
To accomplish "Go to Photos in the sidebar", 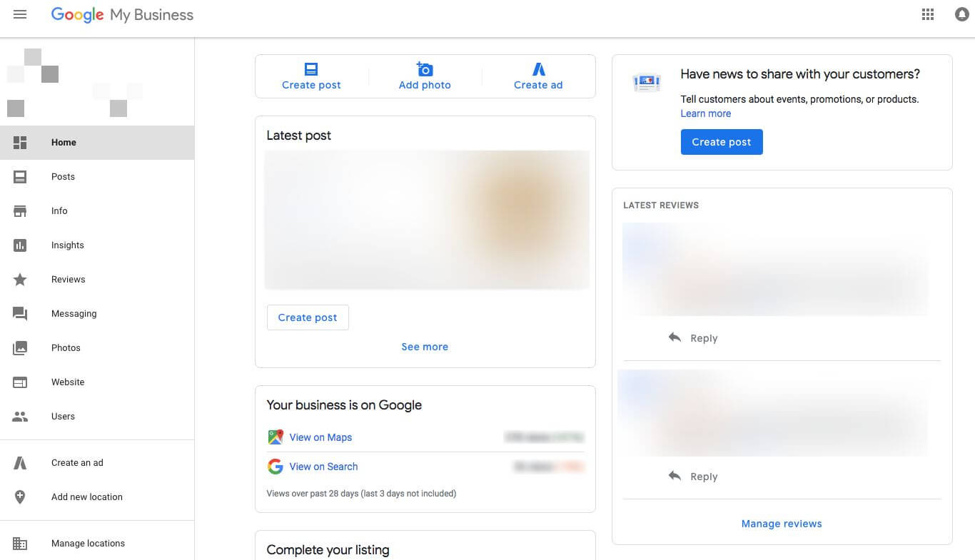I will [66, 348].
